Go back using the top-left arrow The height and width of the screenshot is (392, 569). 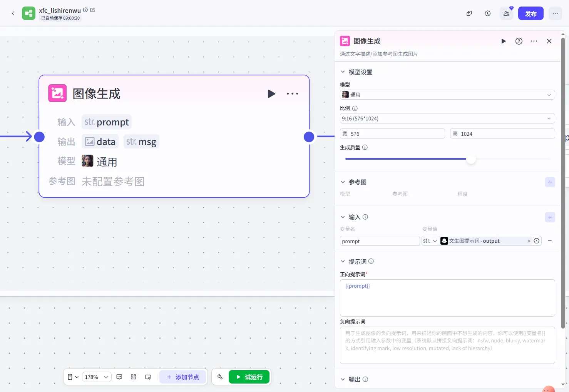pos(13,13)
